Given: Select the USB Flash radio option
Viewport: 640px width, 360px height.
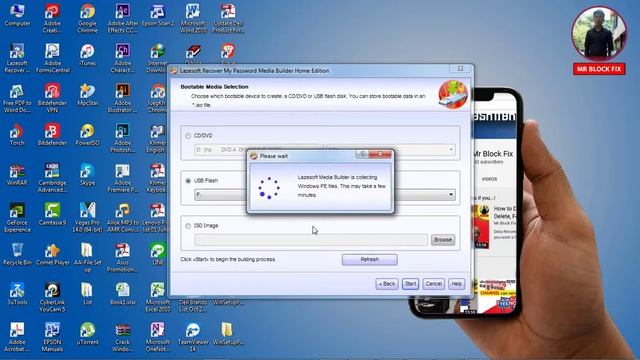Looking at the screenshot, I should point(188,180).
